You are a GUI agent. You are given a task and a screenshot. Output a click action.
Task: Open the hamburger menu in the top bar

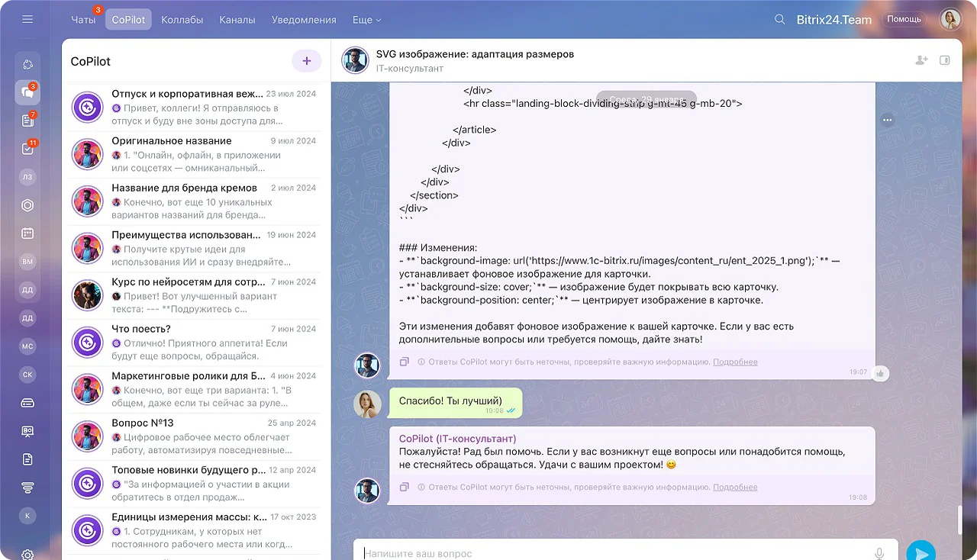[27, 19]
